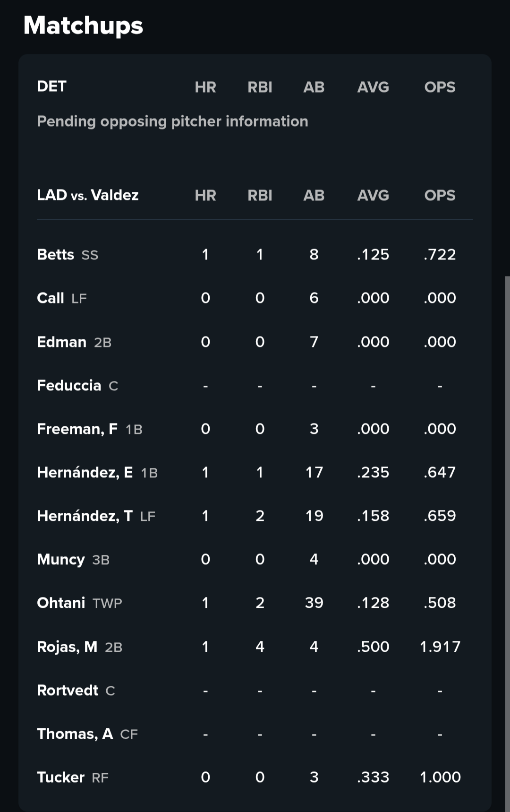Open Freeman, F 1B player entry
510x812 pixels.
[255, 429]
